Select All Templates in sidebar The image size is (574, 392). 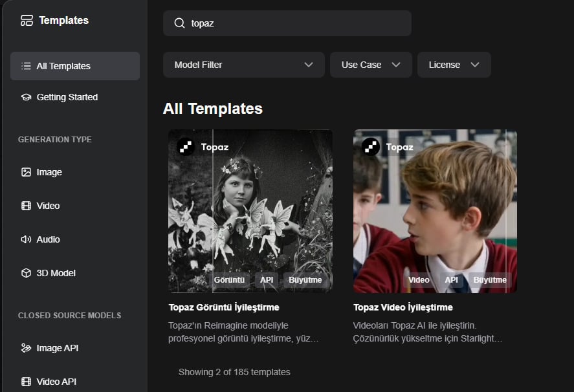(x=75, y=66)
